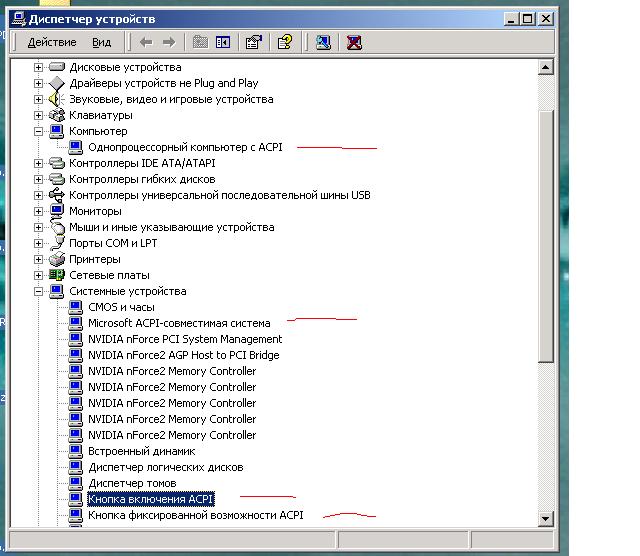This screenshot has height=556, width=640.
Task: Expand the Сетевые платы node
Action: pyautogui.click(x=38, y=275)
